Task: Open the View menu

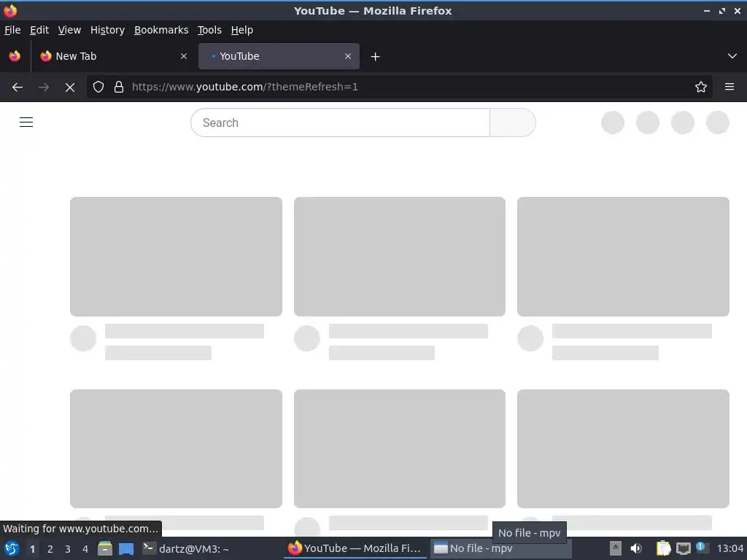Action: pos(69,30)
